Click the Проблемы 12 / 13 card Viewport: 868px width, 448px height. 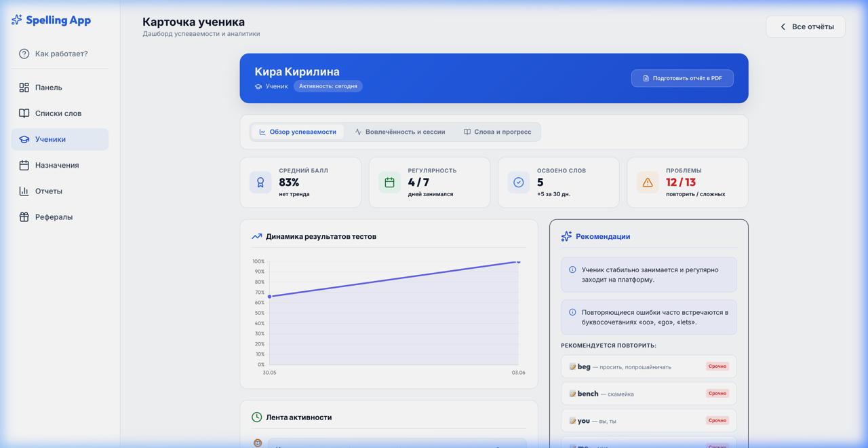pos(688,183)
